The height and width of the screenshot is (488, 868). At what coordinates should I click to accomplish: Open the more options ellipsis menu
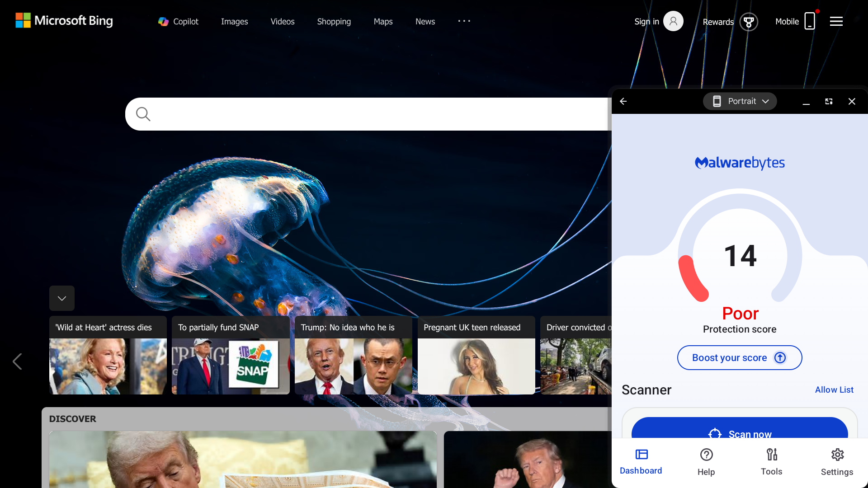[x=464, y=21]
